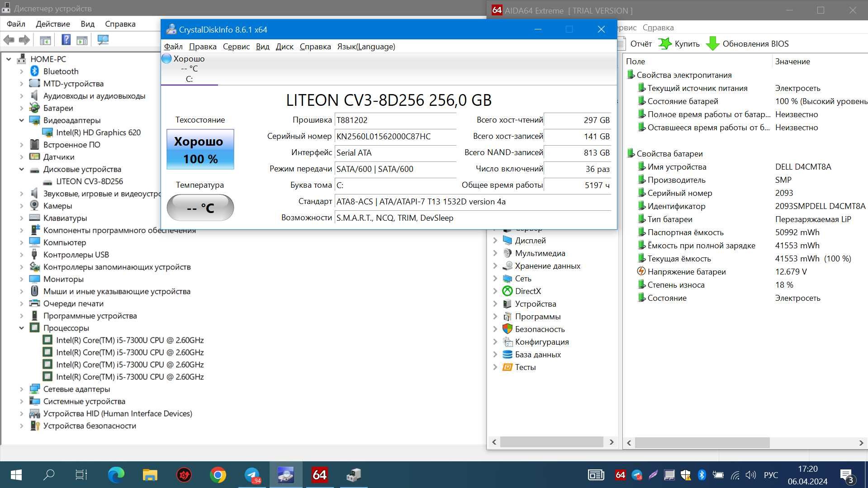Click the blue health status disk icon for C:
The width and height of the screenshot is (868, 488).
(166, 58)
